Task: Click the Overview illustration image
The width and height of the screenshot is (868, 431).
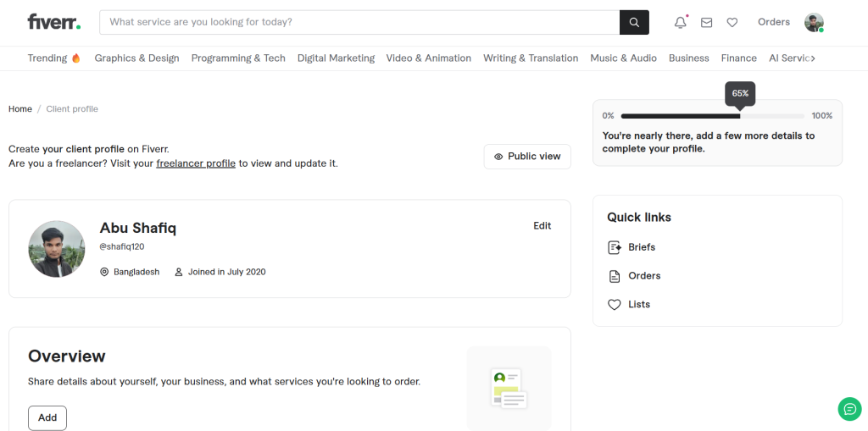Action: pos(509,389)
